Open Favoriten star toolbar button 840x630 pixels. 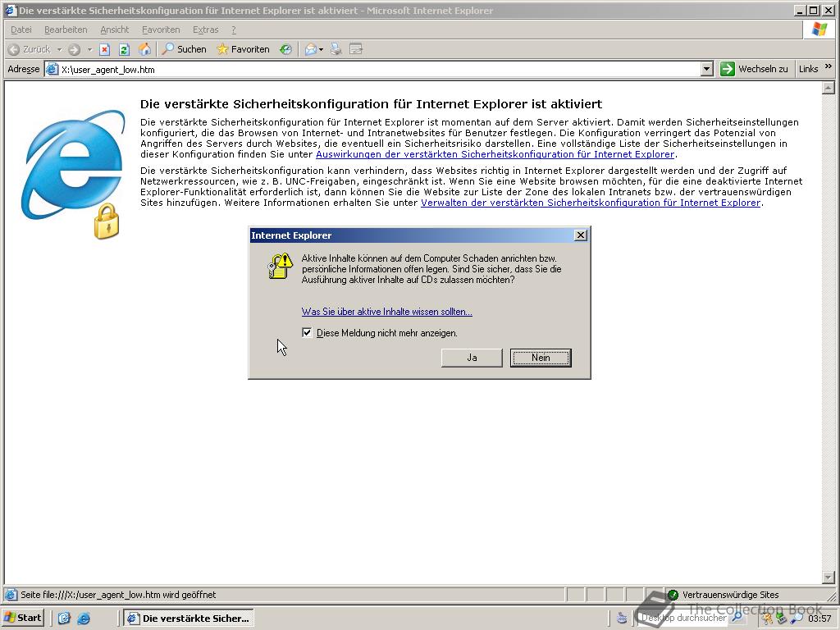coord(243,49)
